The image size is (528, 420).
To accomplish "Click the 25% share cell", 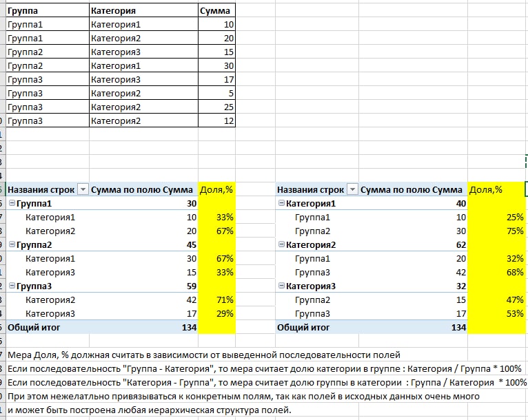I will (496, 217).
